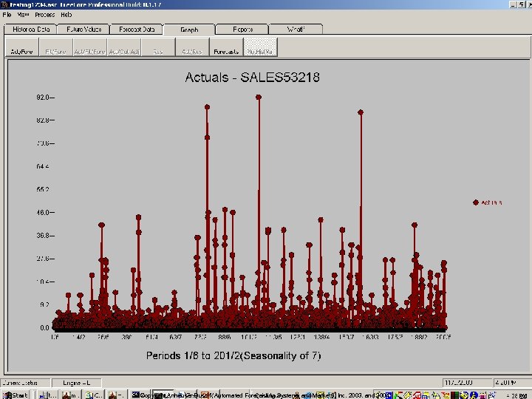Click the 46.0 y-axis label

[43, 212]
